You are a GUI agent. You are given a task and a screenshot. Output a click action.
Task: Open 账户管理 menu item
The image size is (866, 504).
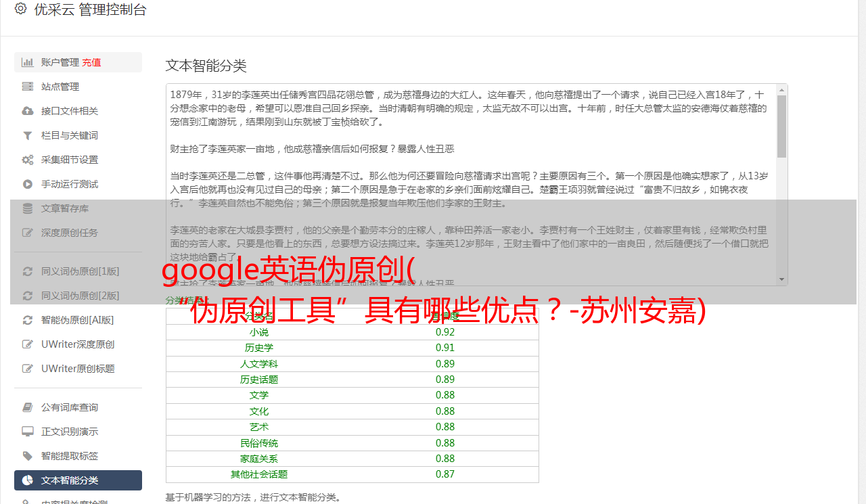[x=78, y=62]
